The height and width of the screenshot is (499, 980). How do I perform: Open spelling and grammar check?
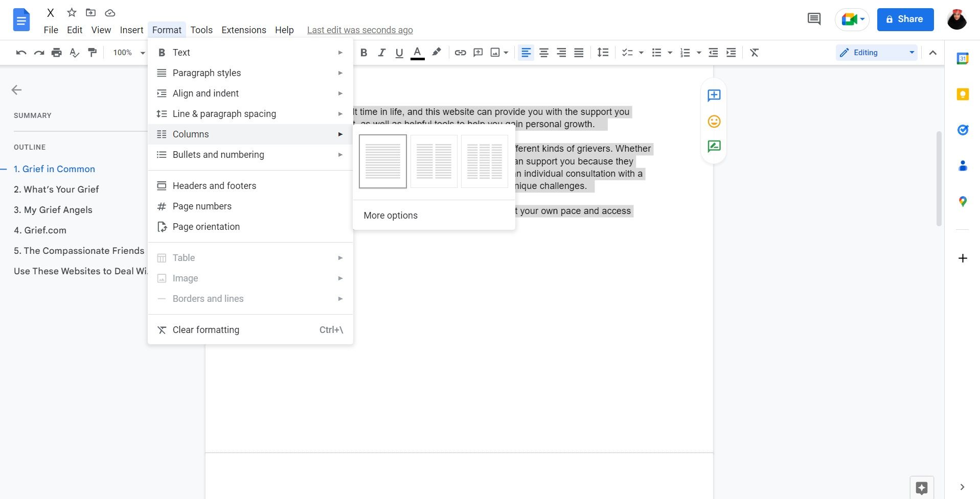74,52
